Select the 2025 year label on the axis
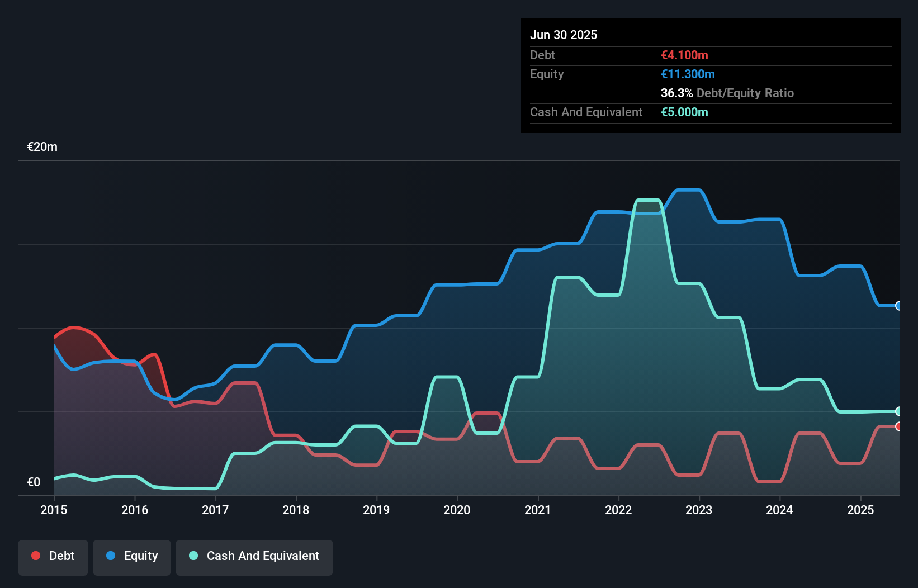Viewport: 918px width, 588px height. 861,510
